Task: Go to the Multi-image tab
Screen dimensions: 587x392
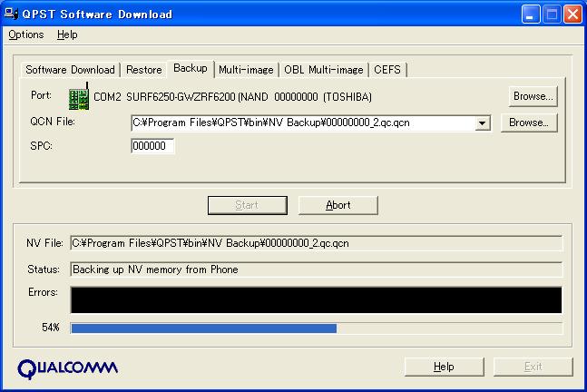Action: [246, 70]
